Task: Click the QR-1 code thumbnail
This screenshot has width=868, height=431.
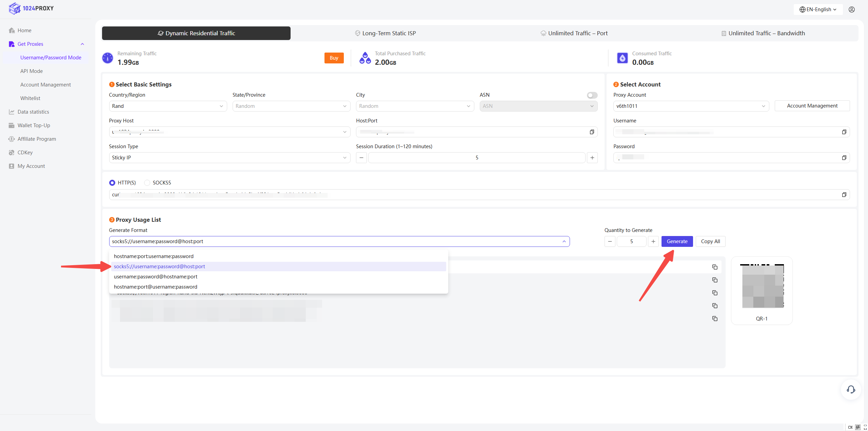Action: click(762, 287)
